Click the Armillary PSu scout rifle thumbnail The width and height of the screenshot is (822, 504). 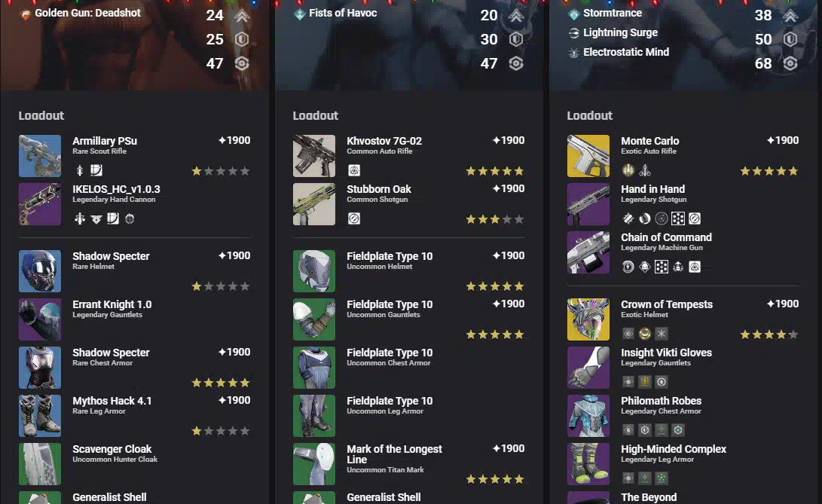(40, 156)
